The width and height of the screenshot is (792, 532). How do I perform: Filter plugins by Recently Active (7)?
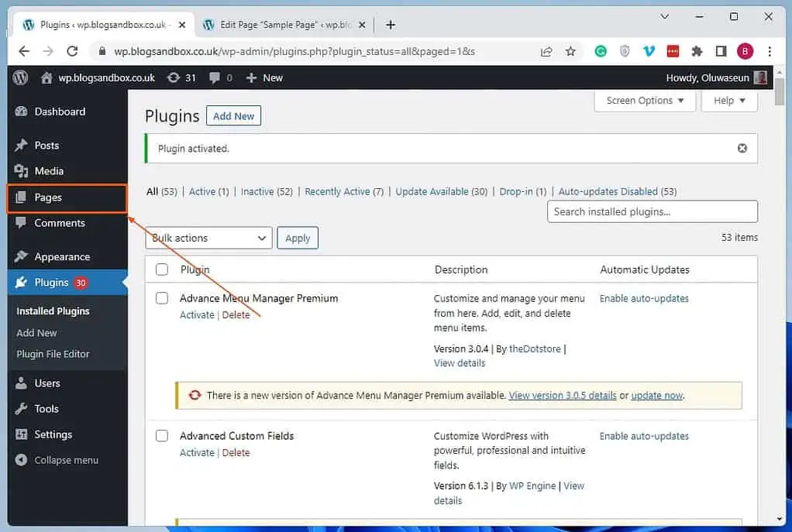click(344, 192)
